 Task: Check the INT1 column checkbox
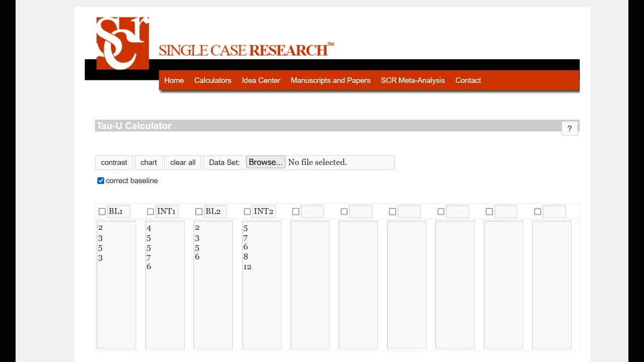[150, 212]
